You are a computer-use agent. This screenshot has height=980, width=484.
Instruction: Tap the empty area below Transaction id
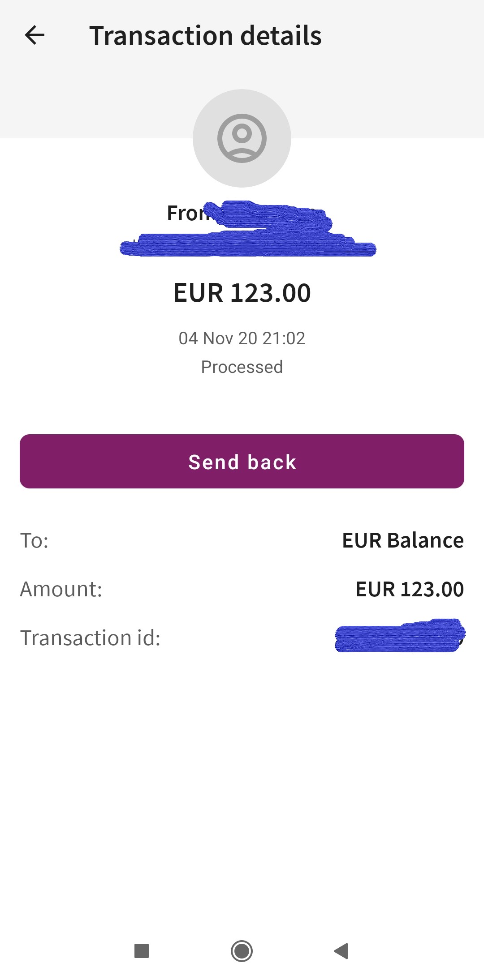point(242,788)
